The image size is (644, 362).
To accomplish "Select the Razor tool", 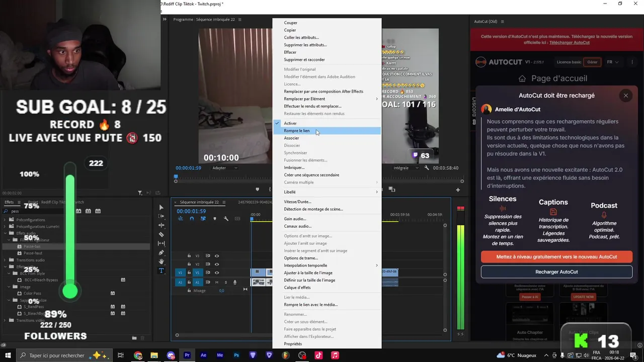I will pyautogui.click(x=161, y=234).
